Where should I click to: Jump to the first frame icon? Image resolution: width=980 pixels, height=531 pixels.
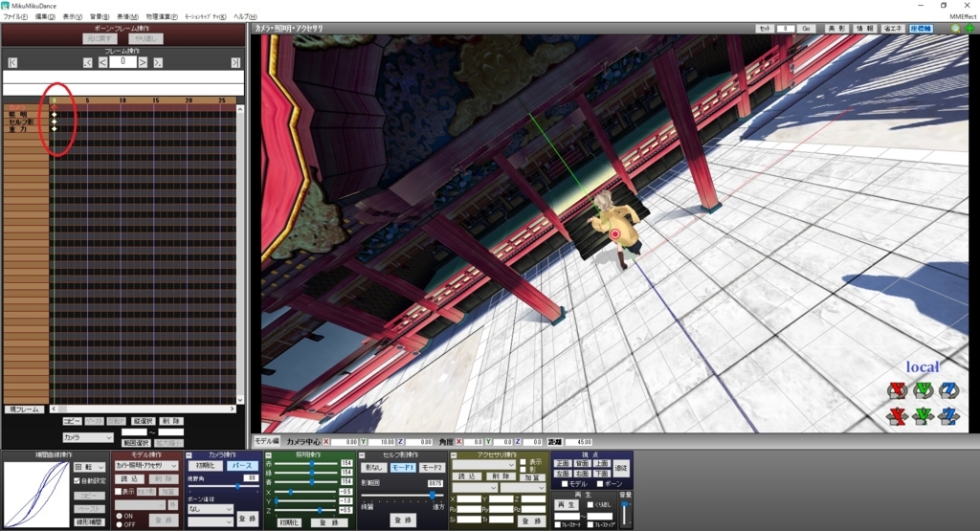pos(12,62)
